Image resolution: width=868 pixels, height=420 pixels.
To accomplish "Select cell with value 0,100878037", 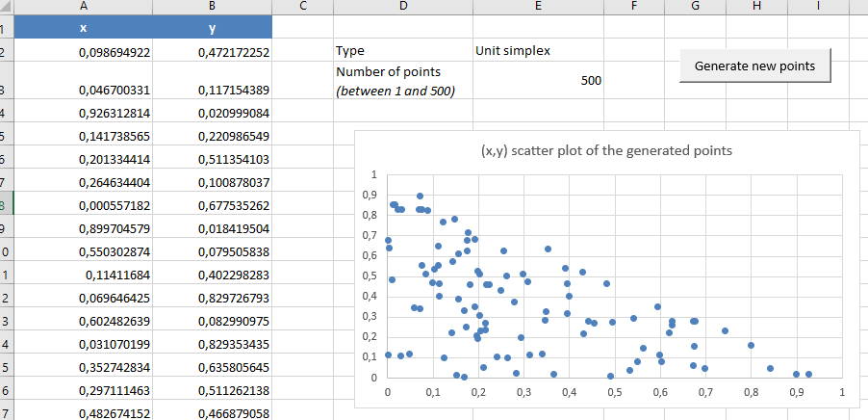I will pos(212,182).
